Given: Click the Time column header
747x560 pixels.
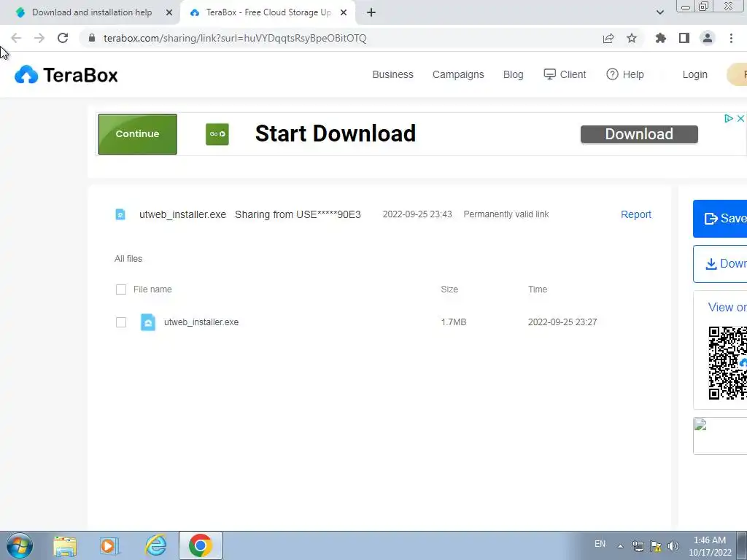Looking at the screenshot, I should (x=538, y=289).
